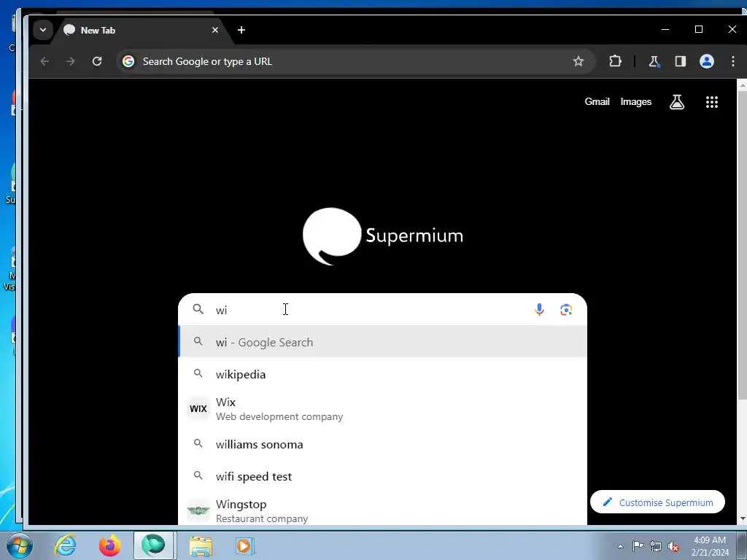Open the Images link
Viewport: 747px width, 560px height.
(635, 102)
